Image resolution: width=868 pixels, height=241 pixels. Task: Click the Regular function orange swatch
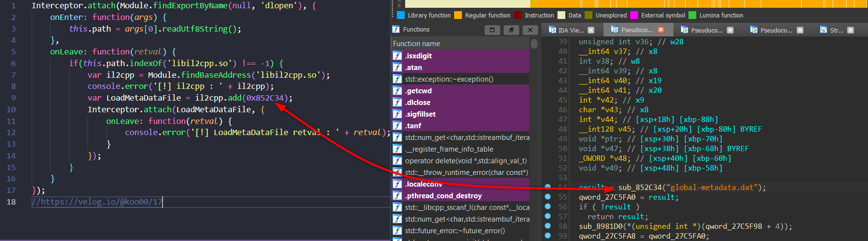(x=458, y=15)
